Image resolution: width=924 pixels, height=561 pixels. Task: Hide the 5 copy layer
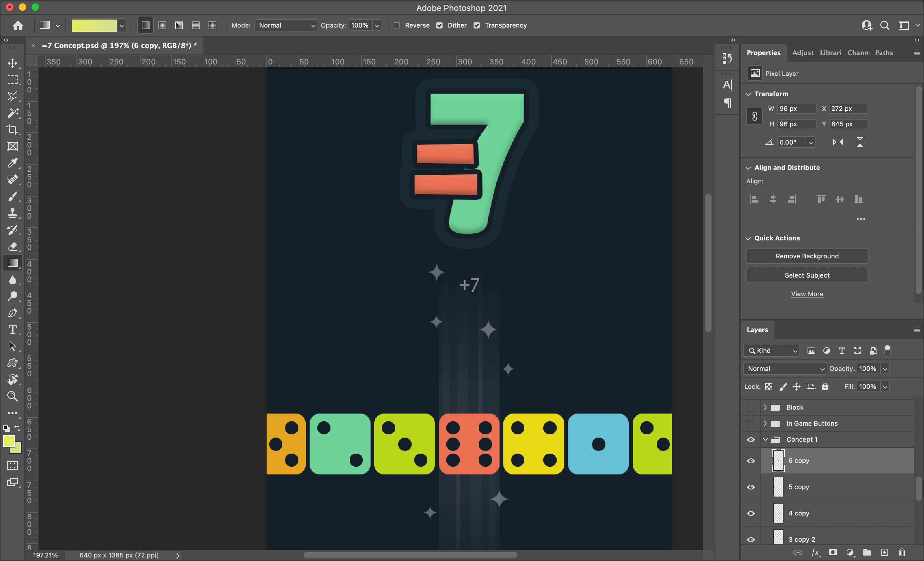point(751,487)
